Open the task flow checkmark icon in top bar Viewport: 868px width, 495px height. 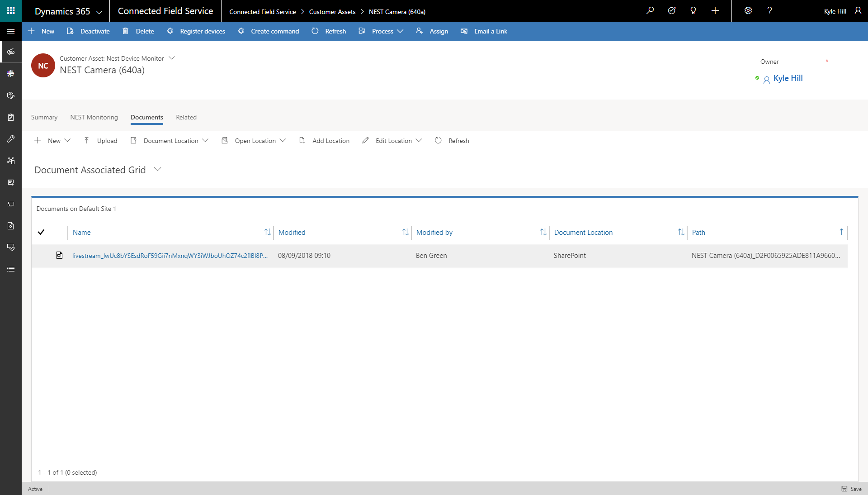coord(672,11)
